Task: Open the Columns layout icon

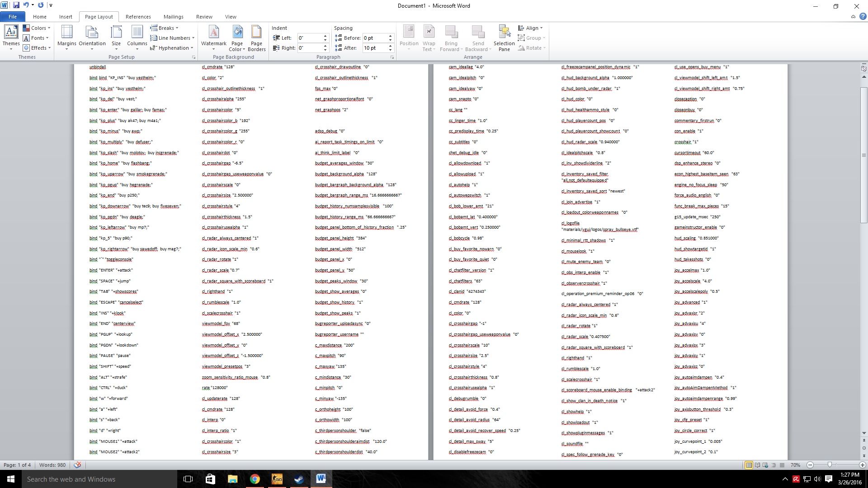Action: point(137,37)
